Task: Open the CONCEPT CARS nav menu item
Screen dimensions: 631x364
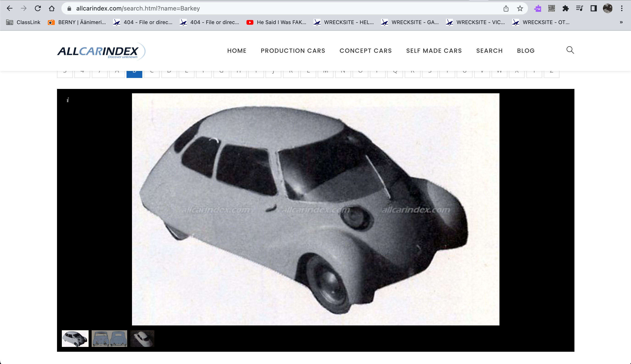Action: (365, 51)
